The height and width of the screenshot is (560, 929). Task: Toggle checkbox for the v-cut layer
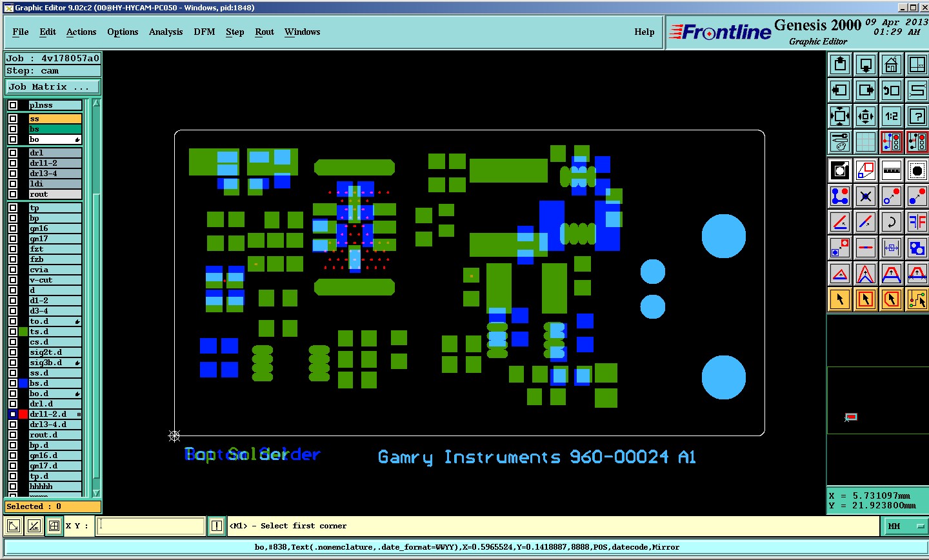point(13,280)
